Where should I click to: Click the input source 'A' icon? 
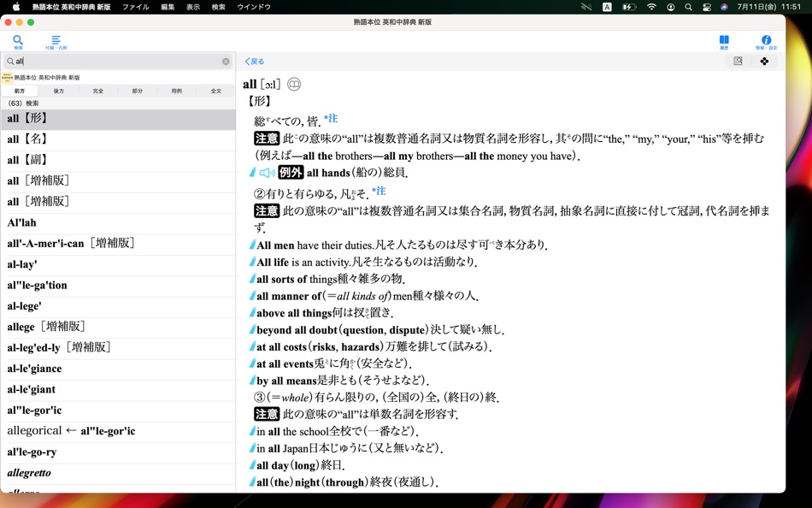pos(607,7)
